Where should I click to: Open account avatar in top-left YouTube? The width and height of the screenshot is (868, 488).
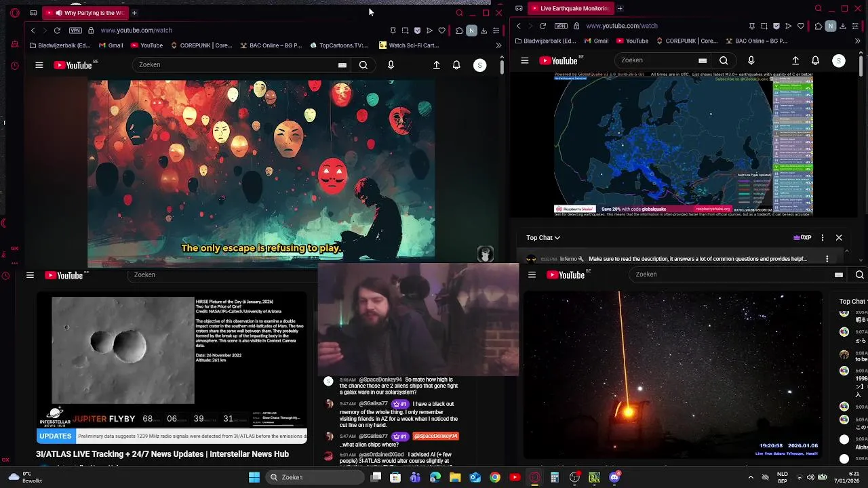[x=480, y=65]
